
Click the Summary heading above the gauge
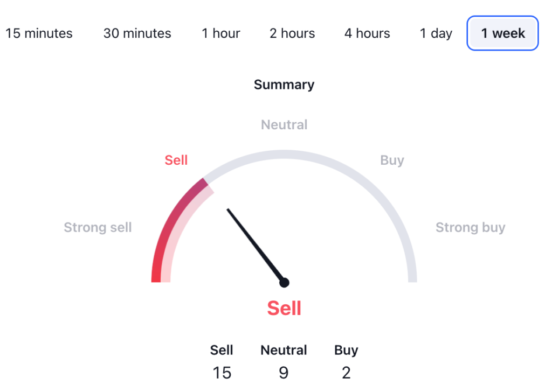[x=284, y=85]
